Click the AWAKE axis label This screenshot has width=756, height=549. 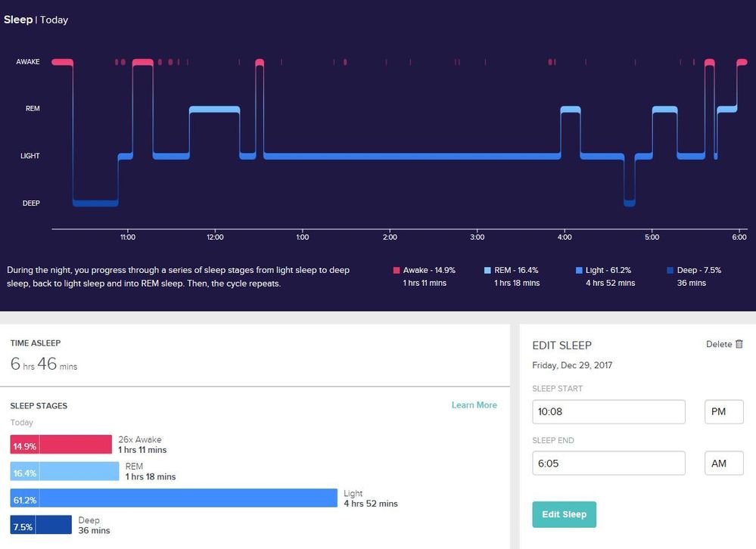click(28, 62)
